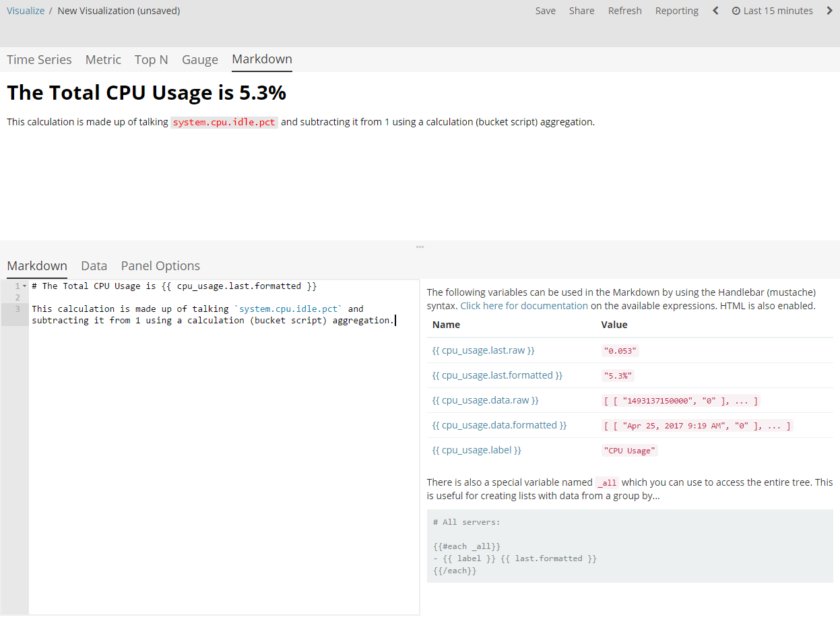This screenshot has width=840, height=642.
Task: Switch to the Time Series tab
Action: [x=38, y=59]
